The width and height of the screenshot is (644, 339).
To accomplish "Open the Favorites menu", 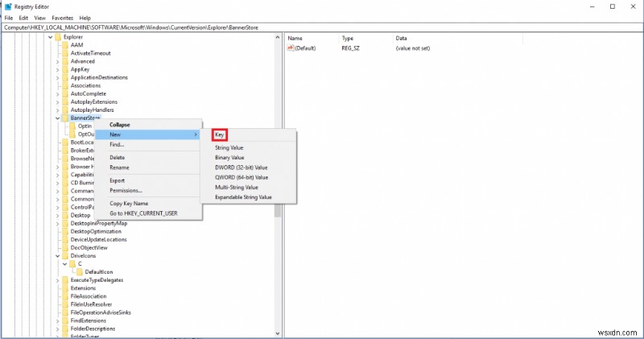I will tap(63, 18).
